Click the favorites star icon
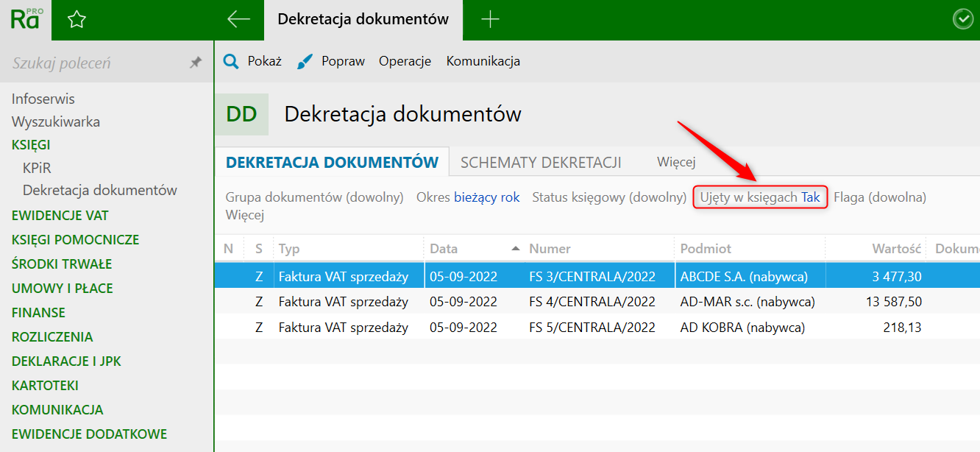This screenshot has width=980, height=452. (77, 20)
